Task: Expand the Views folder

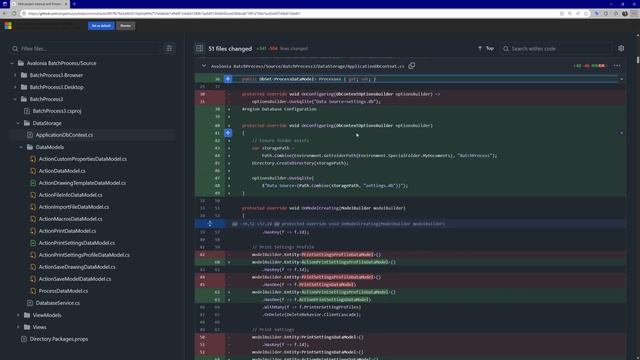Action: (x=18, y=327)
